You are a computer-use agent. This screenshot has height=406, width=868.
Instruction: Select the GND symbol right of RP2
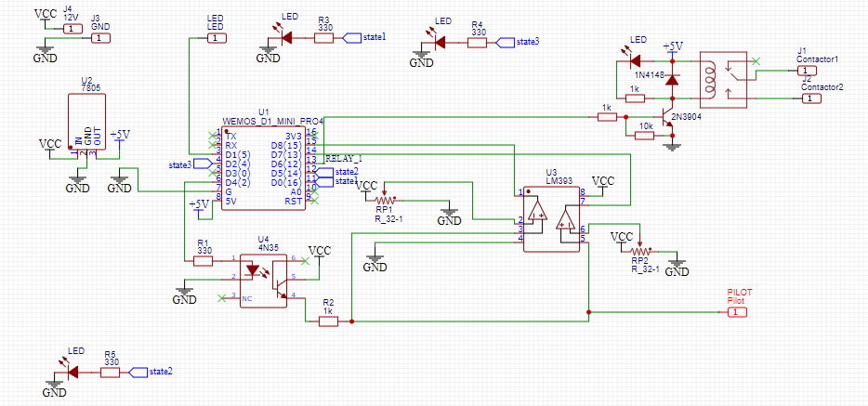coord(677,267)
